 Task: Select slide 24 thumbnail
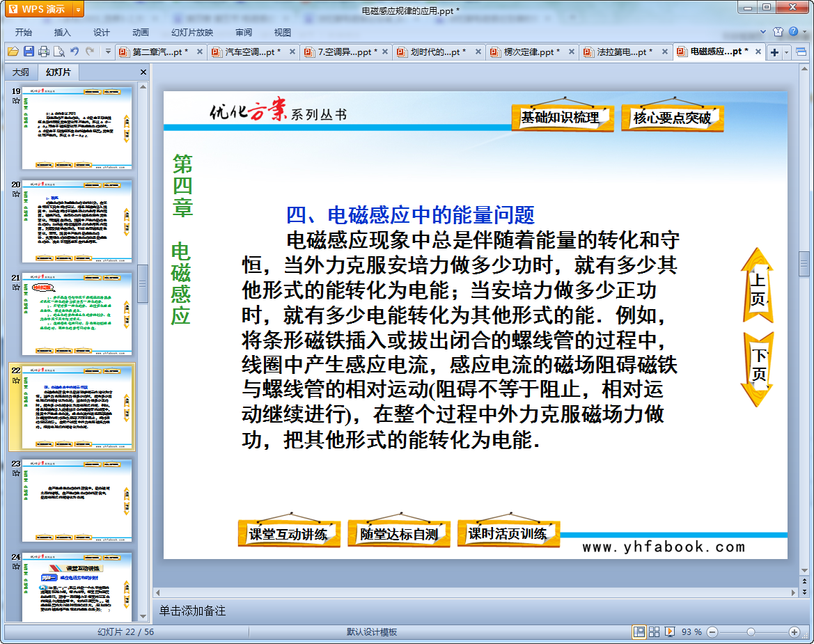pyautogui.click(x=77, y=587)
